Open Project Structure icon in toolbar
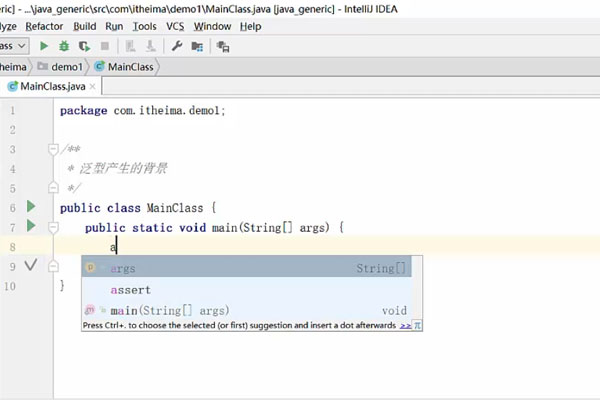The height and width of the screenshot is (400, 600). click(x=197, y=46)
